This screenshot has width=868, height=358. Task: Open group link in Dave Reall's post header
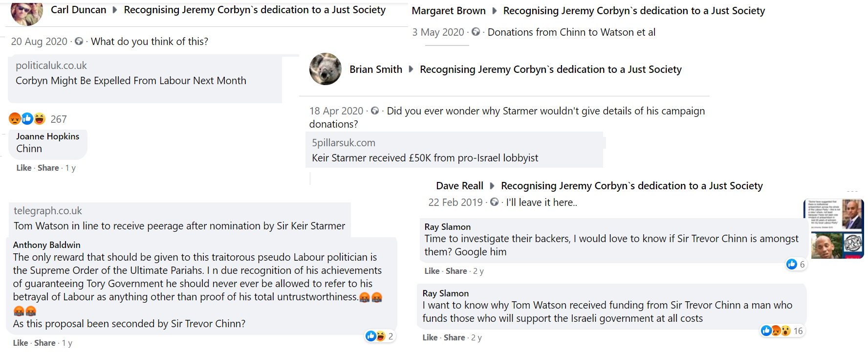[631, 186]
